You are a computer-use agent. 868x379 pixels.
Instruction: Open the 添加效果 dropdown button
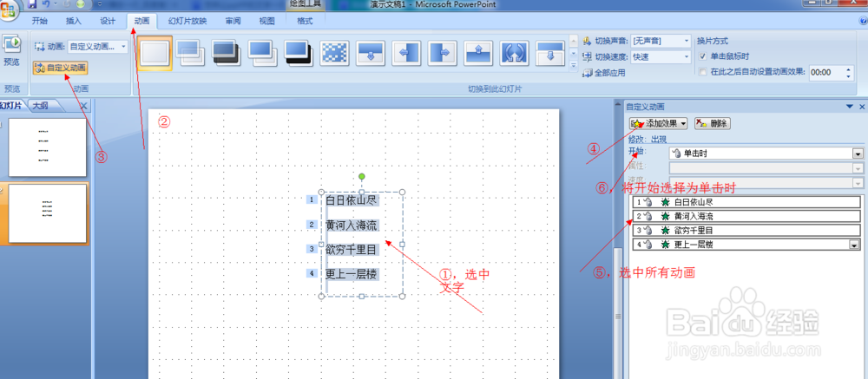[658, 123]
